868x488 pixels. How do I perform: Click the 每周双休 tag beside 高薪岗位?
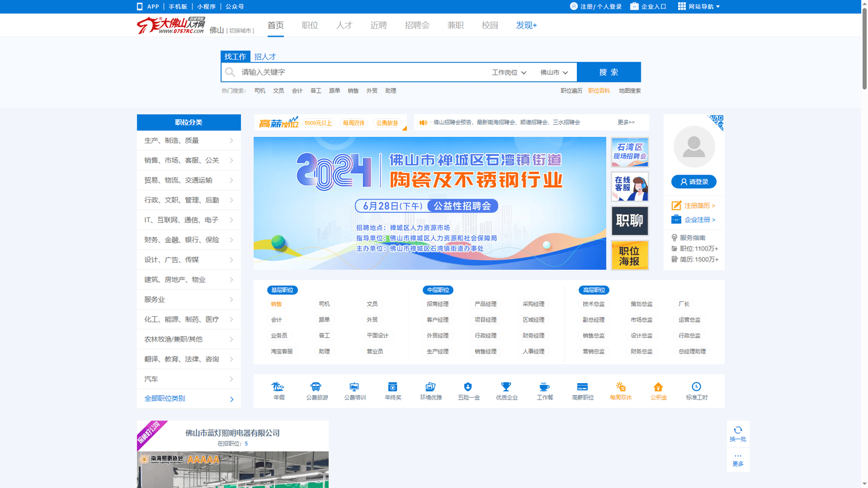coord(354,123)
